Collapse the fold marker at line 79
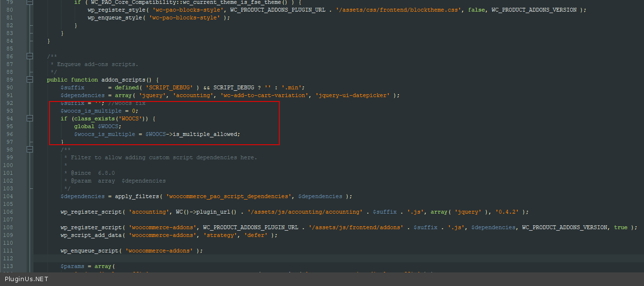644x286 pixels. pos(30,2)
